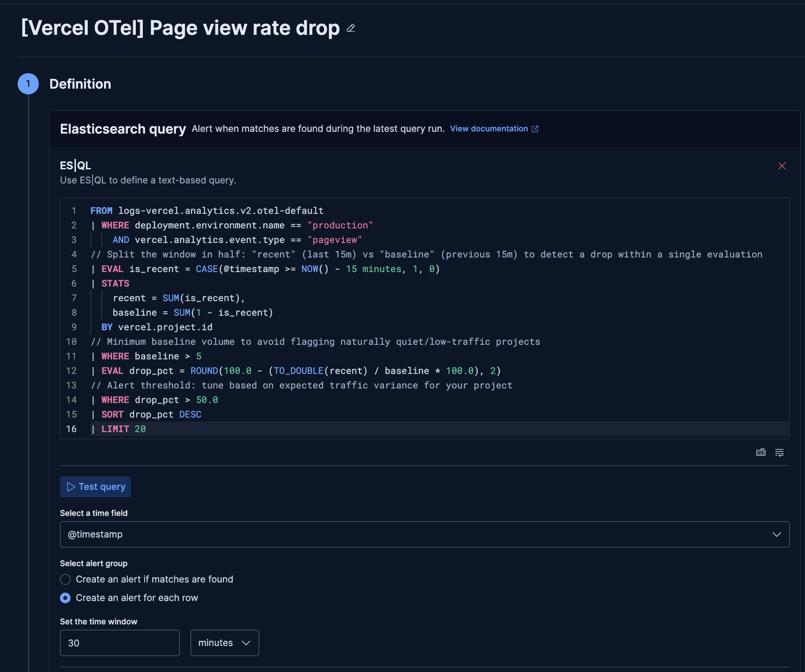805x672 pixels.
Task: Place cursor on line 1 FROM statement
Action: coord(207,211)
